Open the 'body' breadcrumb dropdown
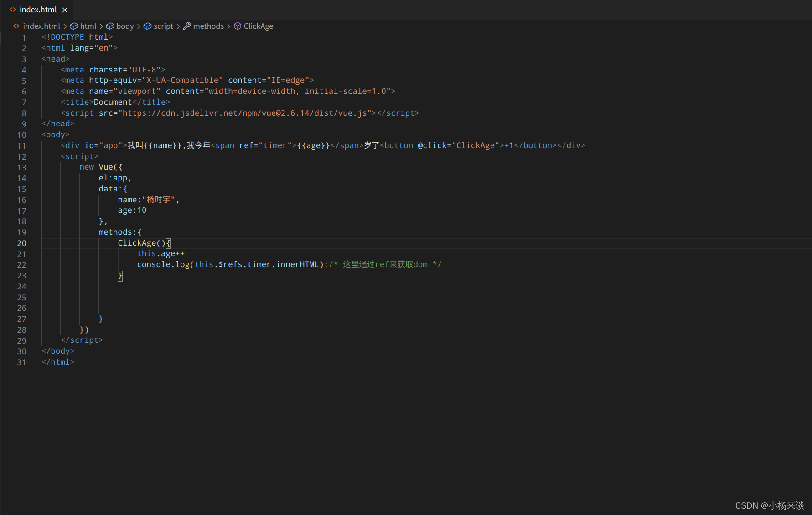The image size is (812, 515). click(x=125, y=26)
